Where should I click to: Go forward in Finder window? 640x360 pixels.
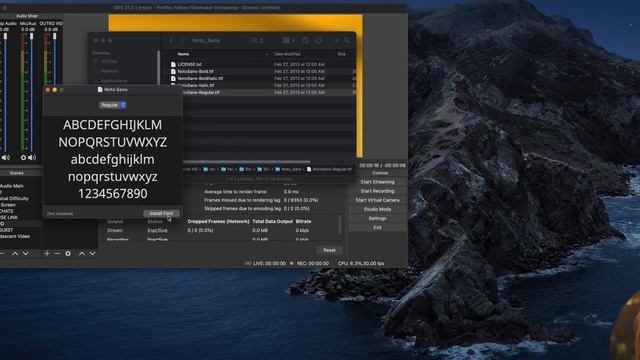coord(183,40)
